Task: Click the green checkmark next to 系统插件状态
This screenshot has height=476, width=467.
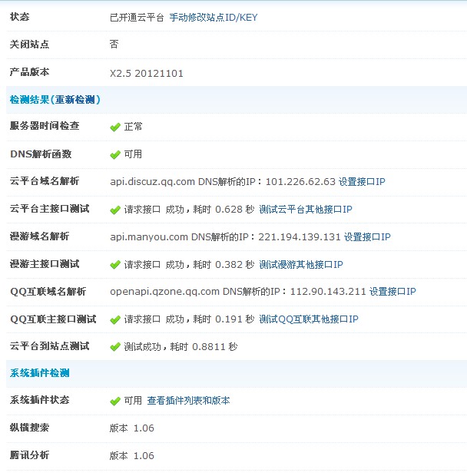Action: [x=115, y=401]
